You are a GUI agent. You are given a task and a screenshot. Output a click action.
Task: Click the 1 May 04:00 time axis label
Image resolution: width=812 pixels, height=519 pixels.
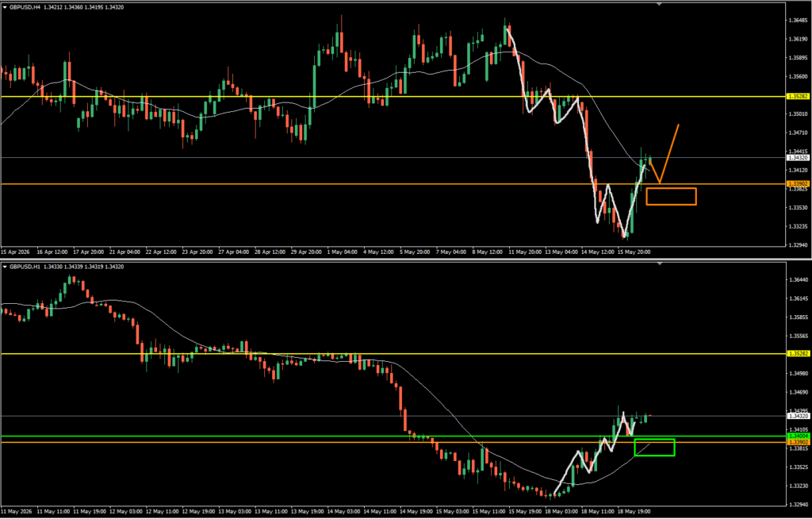343,252
